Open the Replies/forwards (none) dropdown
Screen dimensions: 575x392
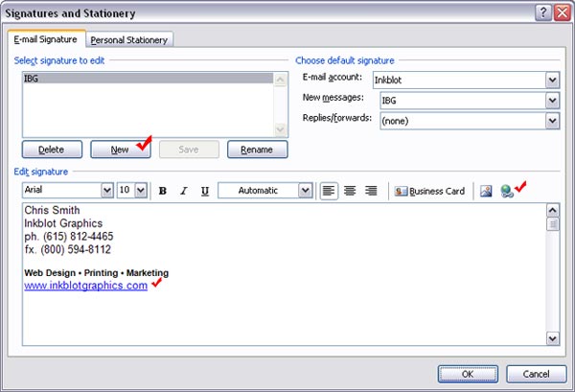[553, 121]
